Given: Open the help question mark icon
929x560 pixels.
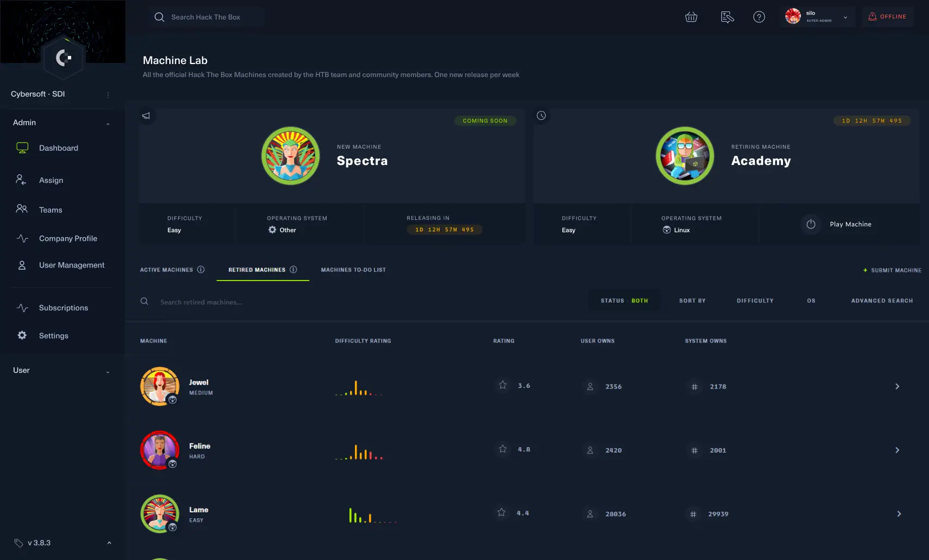Looking at the screenshot, I should (759, 17).
